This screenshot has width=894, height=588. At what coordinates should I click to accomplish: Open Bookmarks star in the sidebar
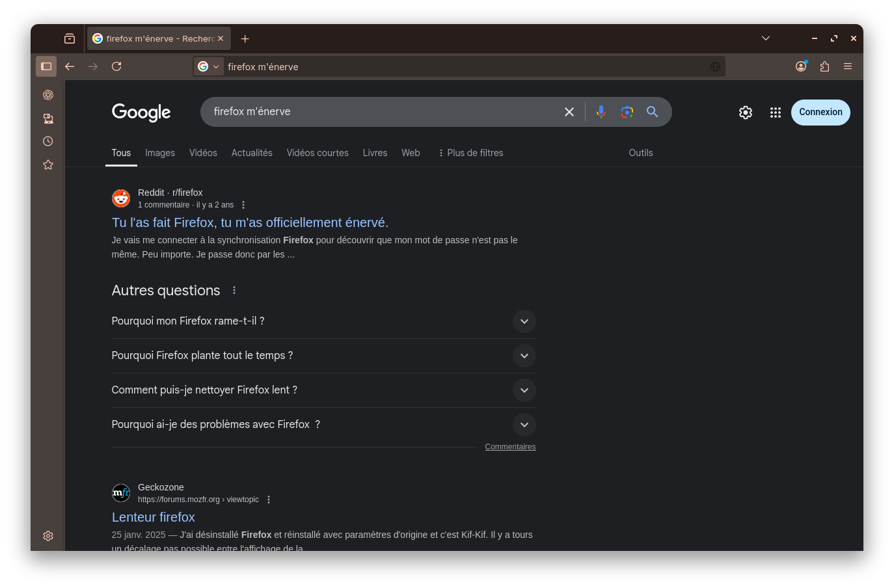[x=48, y=165]
